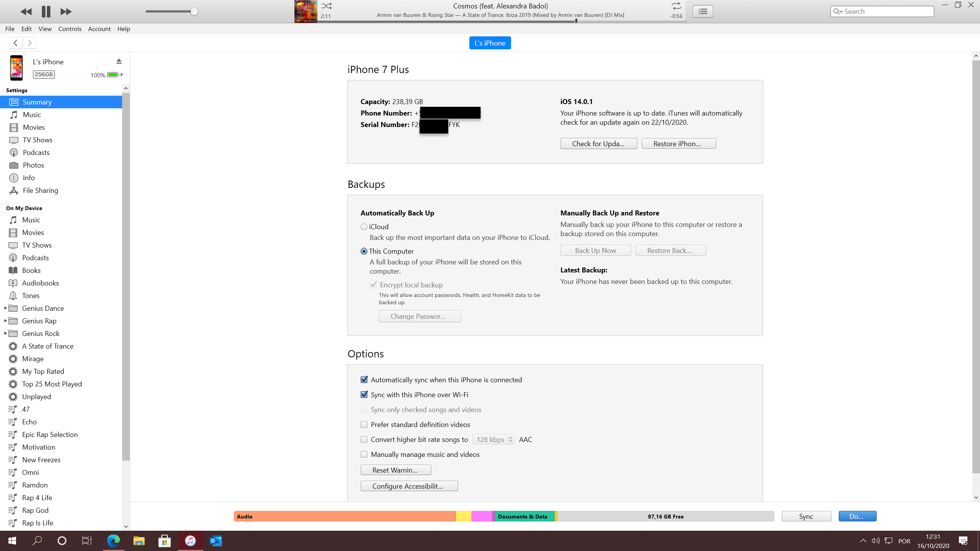Toggle shuffle playback icon
Image resolution: width=980 pixels, height=551 pixels.
(x=327, y=6)
